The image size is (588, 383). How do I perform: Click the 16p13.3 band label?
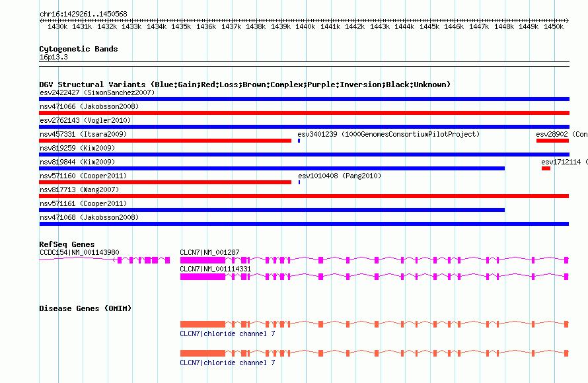tap(54, 57)
